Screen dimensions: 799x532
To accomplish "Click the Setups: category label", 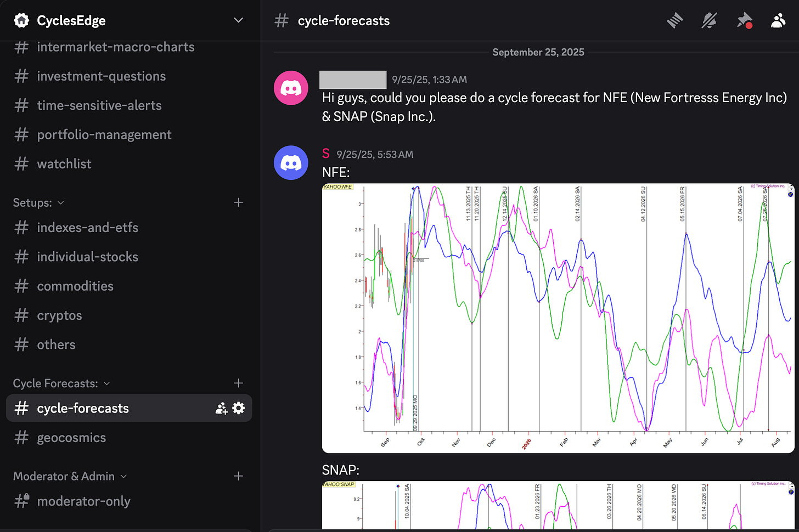I will coord(32,203).
